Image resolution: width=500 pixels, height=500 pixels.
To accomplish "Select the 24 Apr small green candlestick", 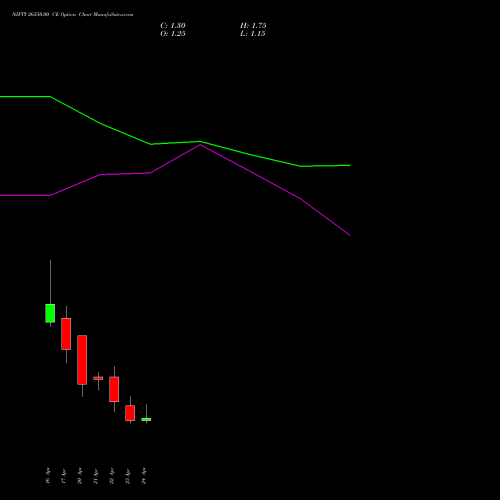I will [146, 419].
